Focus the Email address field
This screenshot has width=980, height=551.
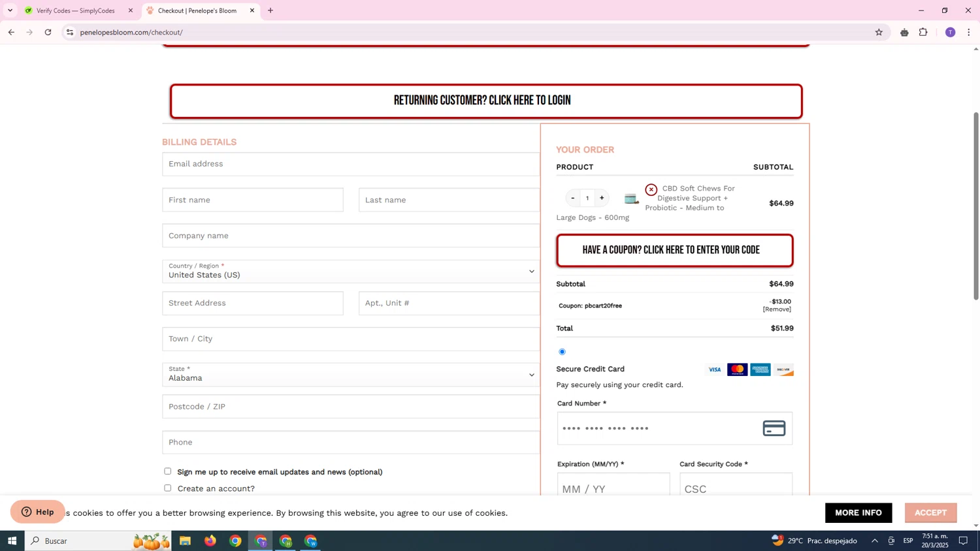(351, 164)
